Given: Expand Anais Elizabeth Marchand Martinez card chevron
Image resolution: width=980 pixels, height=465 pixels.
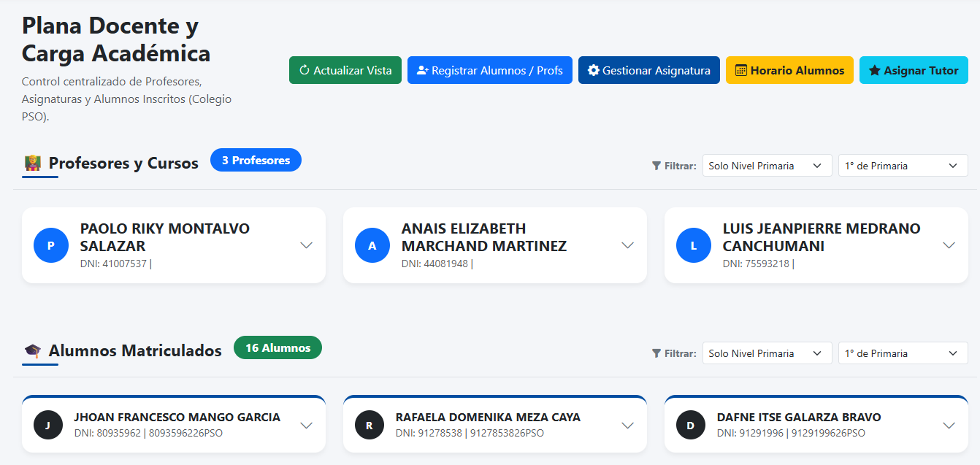Looking at the screenshot, I should pos(628,245).
